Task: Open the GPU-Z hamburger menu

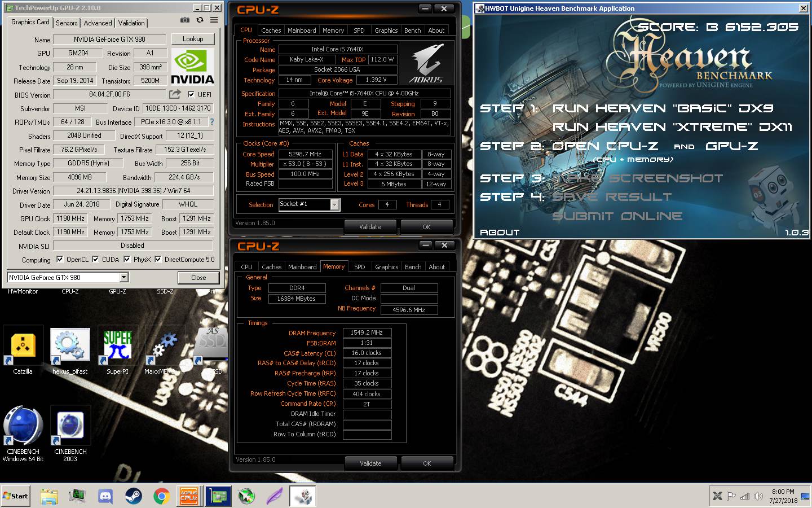Action: pos(214,20)
